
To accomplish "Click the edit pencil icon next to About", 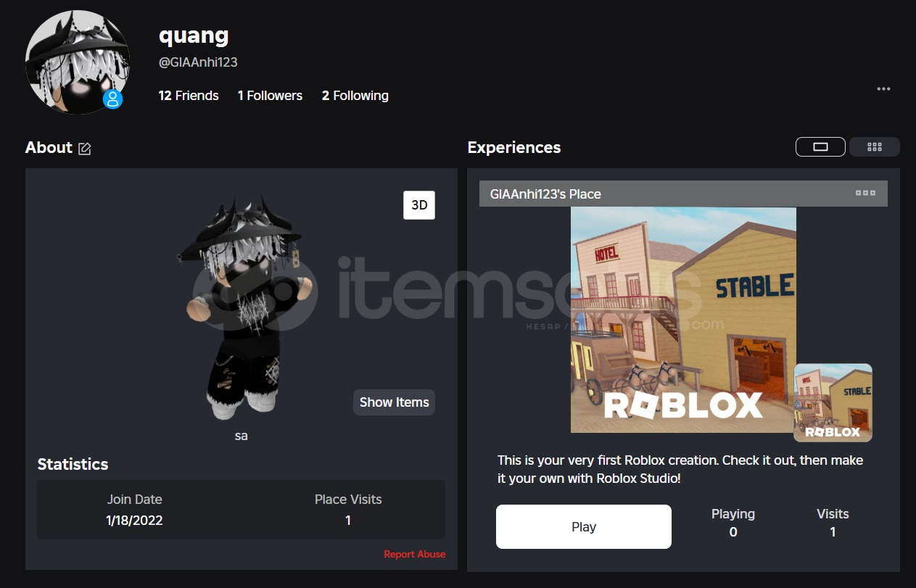I will click(x=85, y=149).
